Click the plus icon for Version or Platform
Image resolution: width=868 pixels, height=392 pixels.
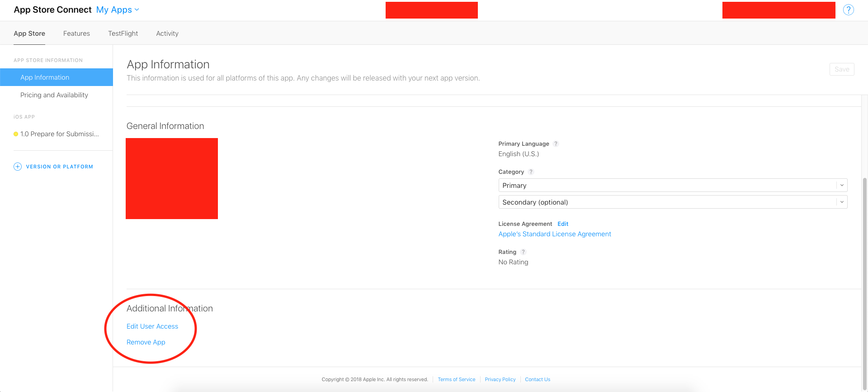(x=18, y=167)
